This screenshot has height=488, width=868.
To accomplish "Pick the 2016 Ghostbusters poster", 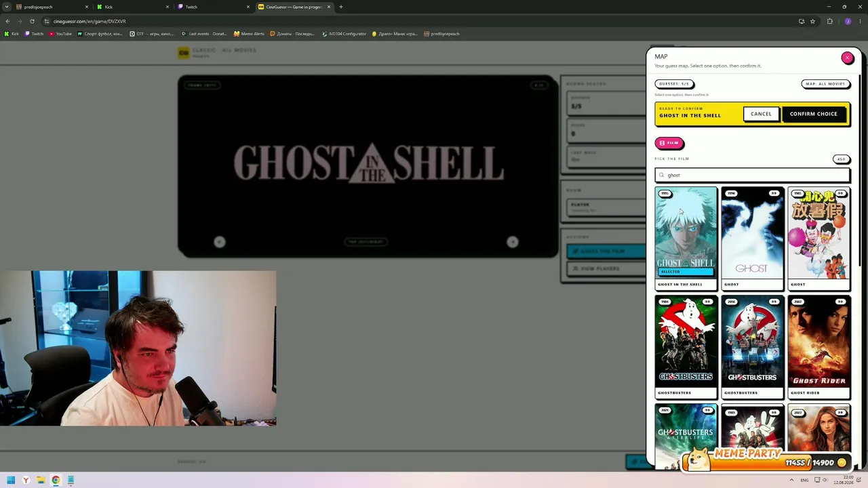I will pos(752,341).
